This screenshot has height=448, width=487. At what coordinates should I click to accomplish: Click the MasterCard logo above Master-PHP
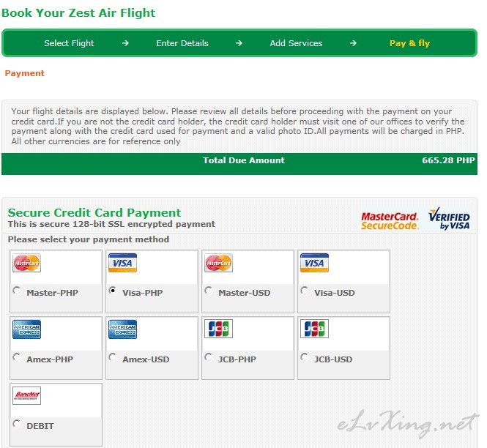pos(26,263)
